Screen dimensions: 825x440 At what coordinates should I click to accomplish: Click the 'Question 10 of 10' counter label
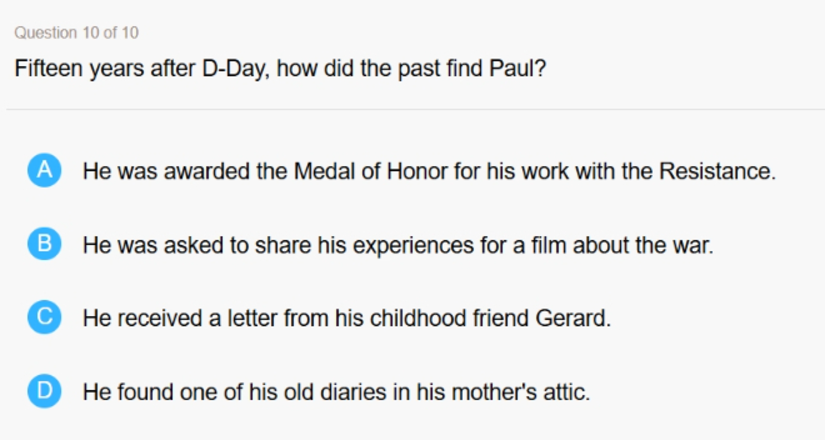pos(76,33)
